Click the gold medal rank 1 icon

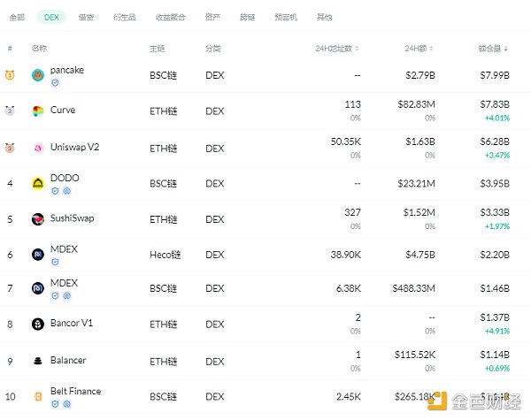(10, 75)
